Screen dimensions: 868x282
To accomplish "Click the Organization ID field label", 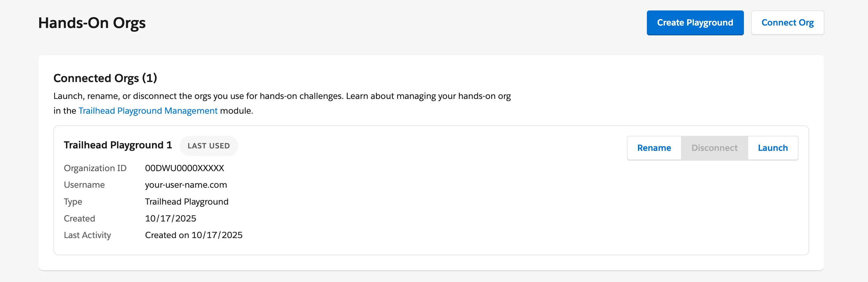I will (x=95, y=168).
